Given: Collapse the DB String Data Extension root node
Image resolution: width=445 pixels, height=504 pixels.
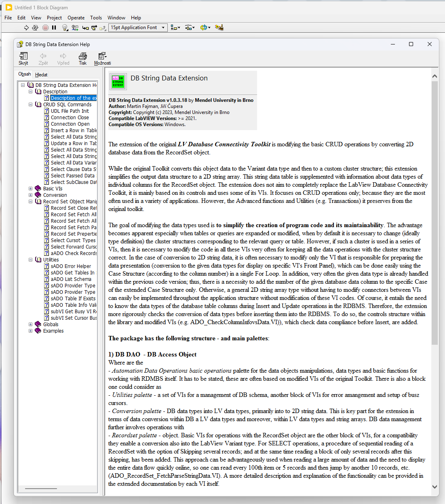Looking at the screenshot, I should point(23,85).
